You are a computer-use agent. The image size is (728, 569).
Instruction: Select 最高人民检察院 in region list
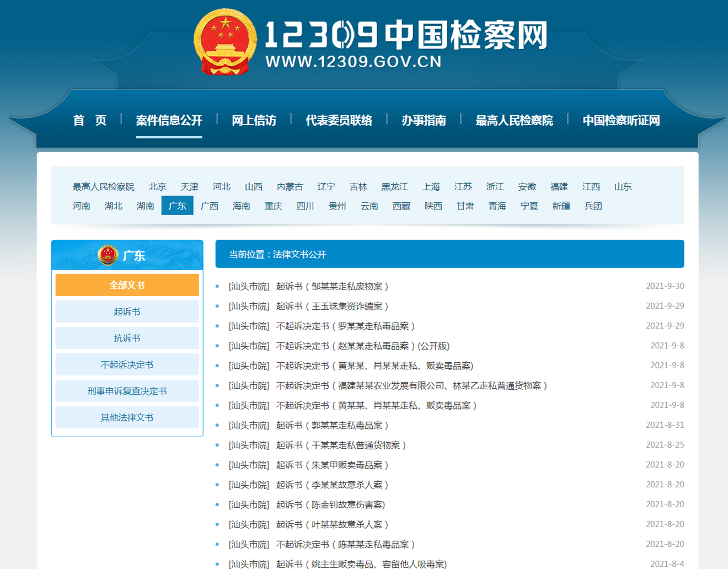pos(104,187)
